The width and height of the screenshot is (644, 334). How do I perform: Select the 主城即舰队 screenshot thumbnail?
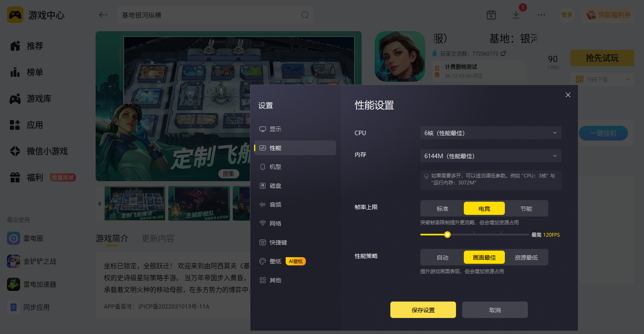199,203
